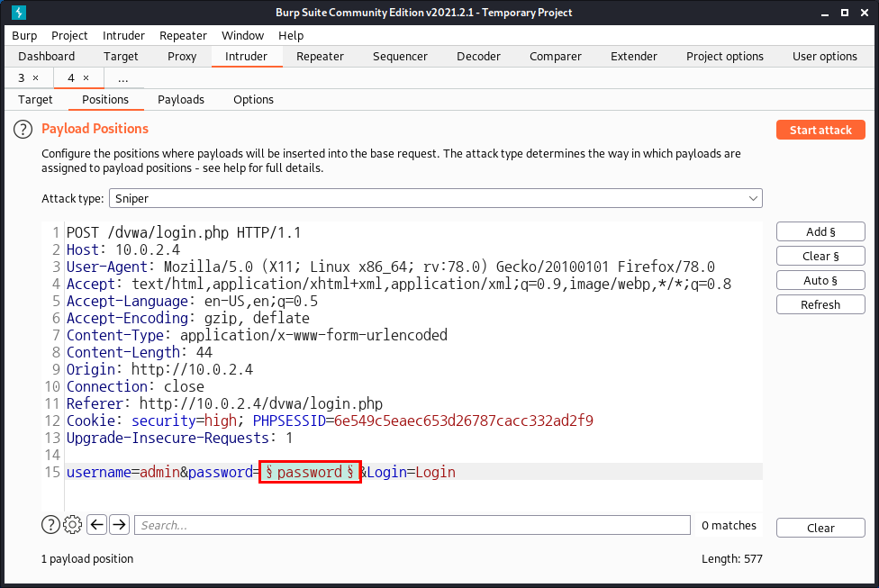879x588 pixels.
Task: Open the Target sub-tab
Action: 35,99
